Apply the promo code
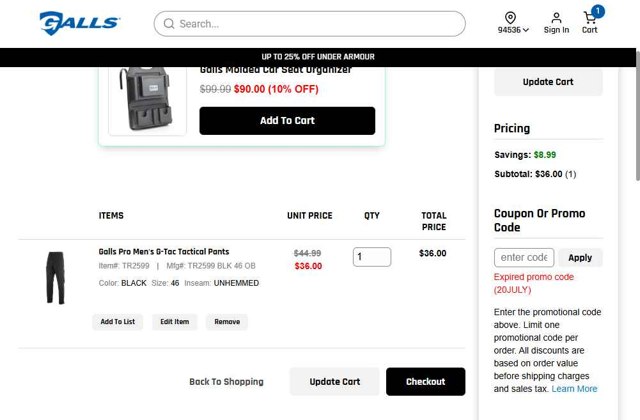Image resolution: width=640 pixels, height=420 pixels. click(580, 257)
